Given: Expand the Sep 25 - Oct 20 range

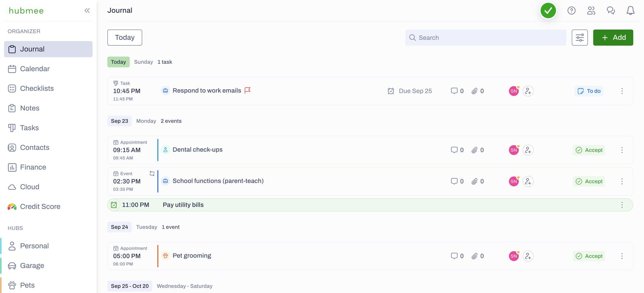Looking at the screenshot, I should (x=130, y=286).
